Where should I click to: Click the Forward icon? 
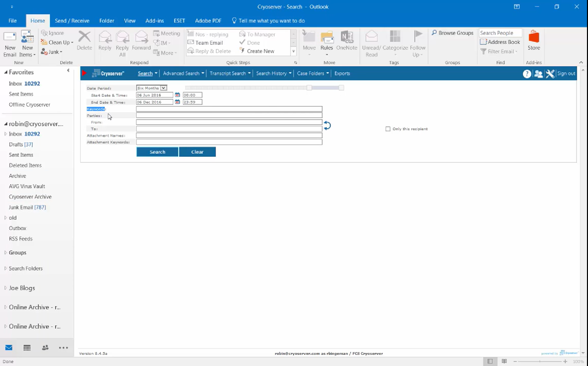point(141,41)
